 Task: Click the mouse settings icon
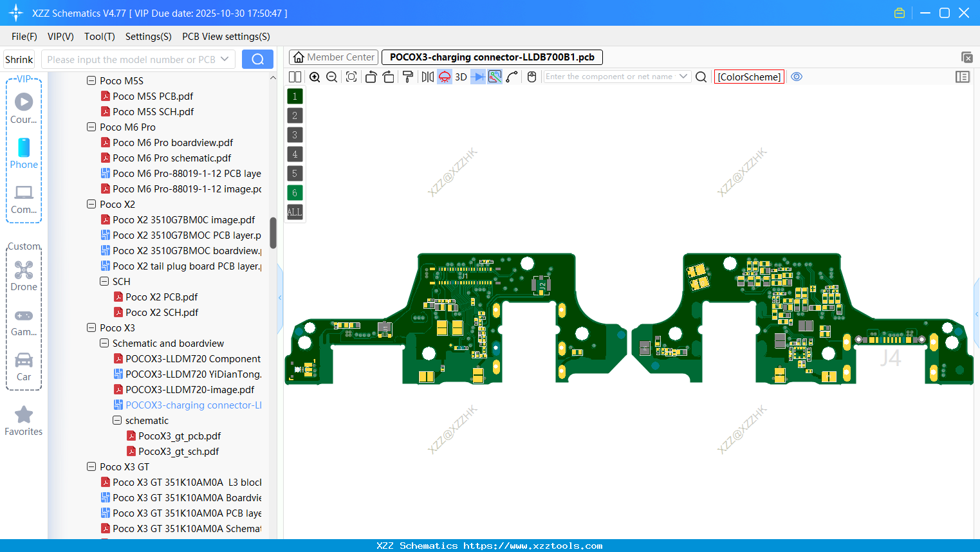tap(532, 77)
